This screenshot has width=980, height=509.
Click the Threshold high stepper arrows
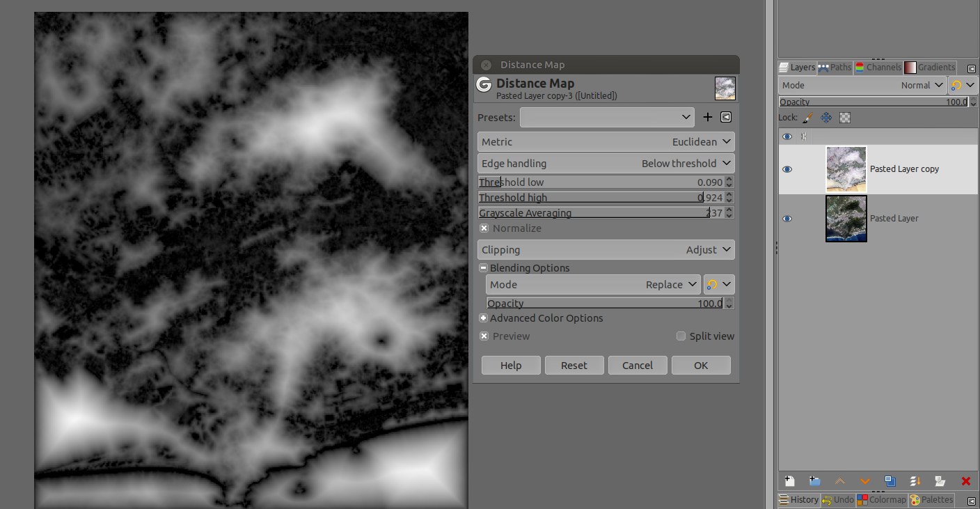[729, 198]
